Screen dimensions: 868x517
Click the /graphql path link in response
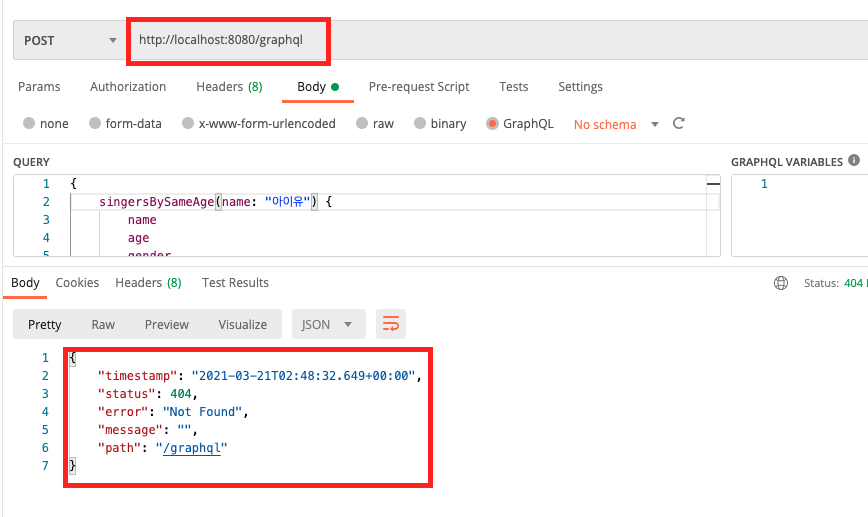[192, 448]
